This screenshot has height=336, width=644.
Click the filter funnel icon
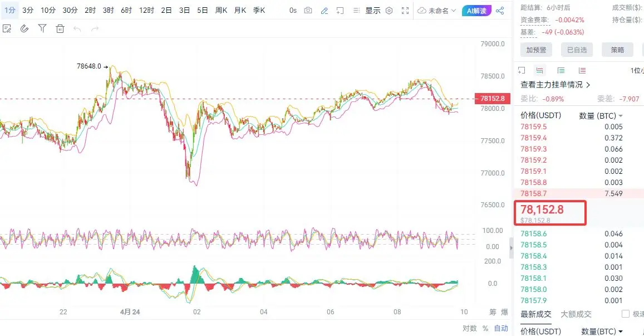(x=42, y=28)
